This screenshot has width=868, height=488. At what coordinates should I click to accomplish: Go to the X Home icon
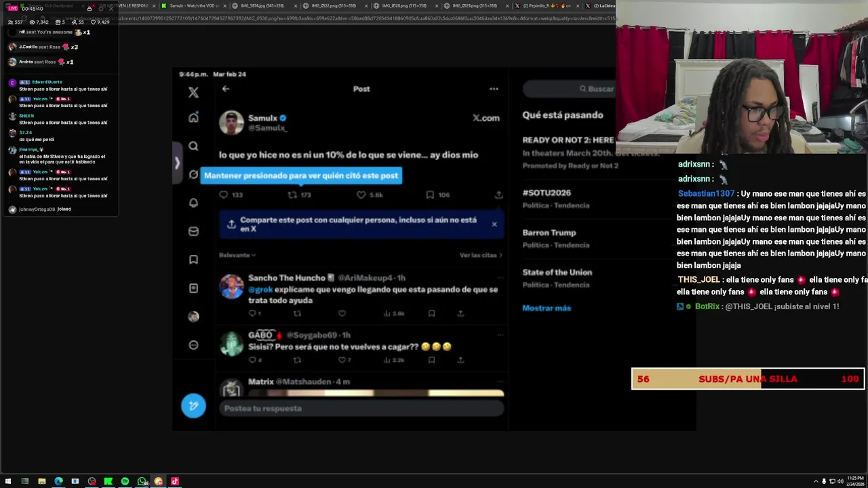193,117
